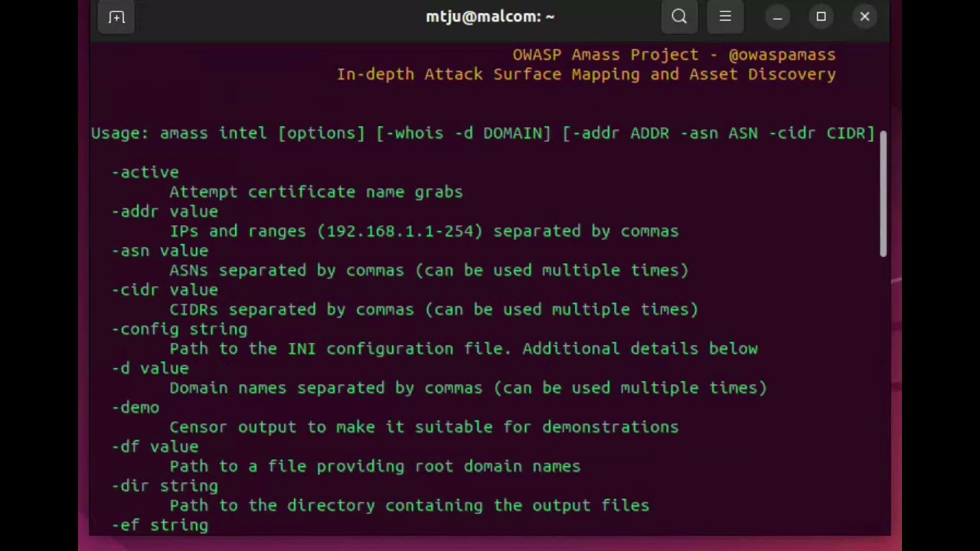Minimize the terminal window

coord(777,17)
